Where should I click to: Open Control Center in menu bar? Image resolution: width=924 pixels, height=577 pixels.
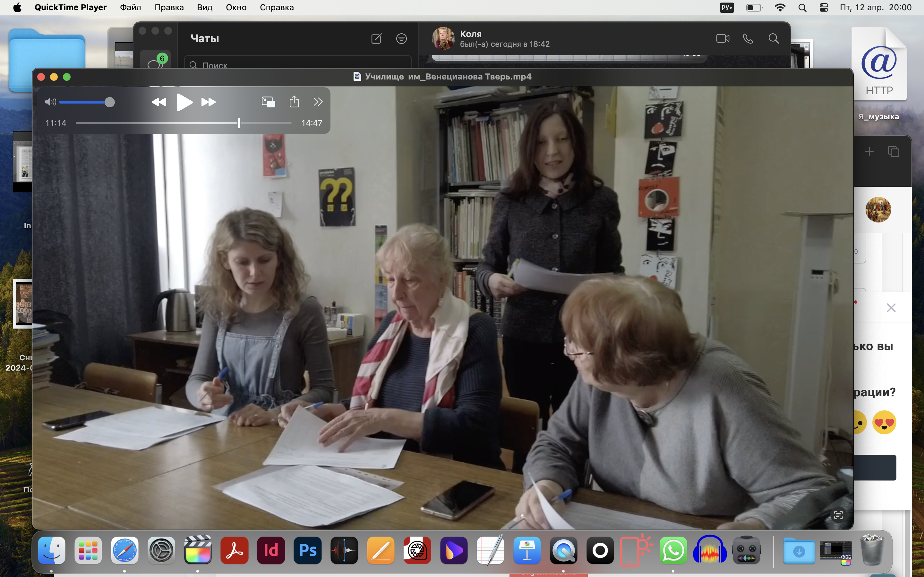coord(824,8)
